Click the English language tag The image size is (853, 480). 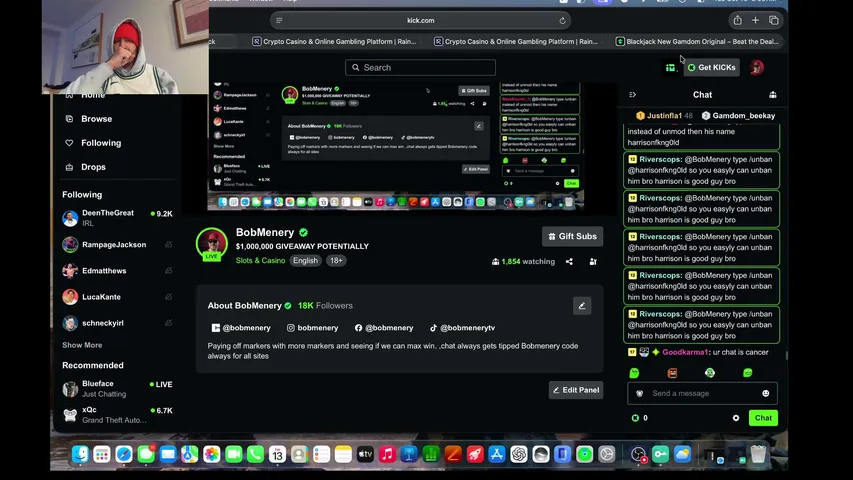(x=305, y=261)
